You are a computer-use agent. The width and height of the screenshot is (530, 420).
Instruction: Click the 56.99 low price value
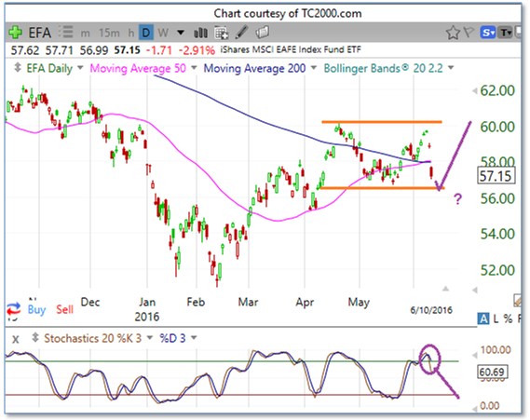point(94,50)
